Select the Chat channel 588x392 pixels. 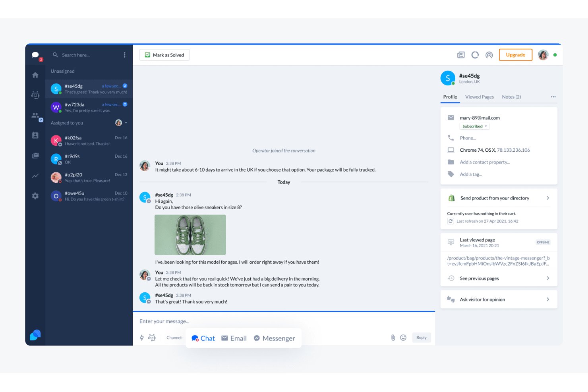click(x=203, y=338)
